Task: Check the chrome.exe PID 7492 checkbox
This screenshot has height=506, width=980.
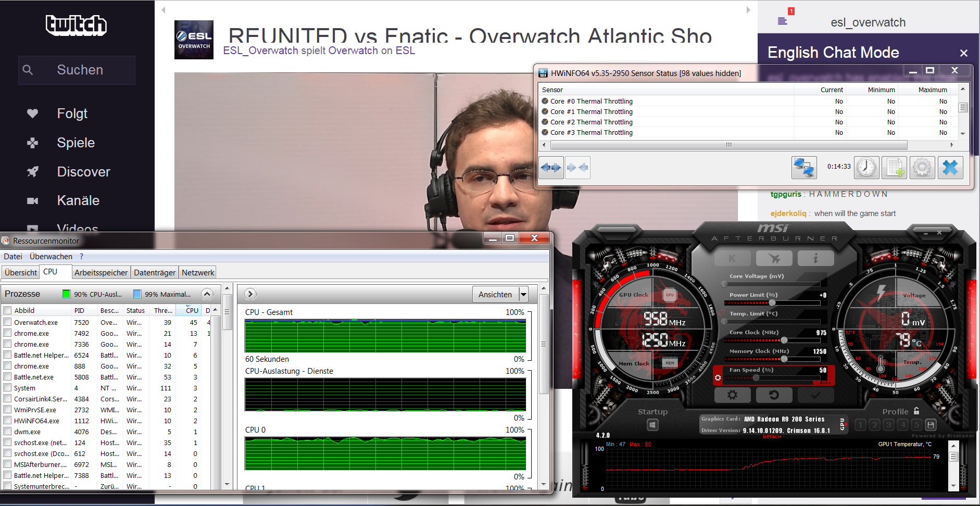Action: (x=7, y=333)
